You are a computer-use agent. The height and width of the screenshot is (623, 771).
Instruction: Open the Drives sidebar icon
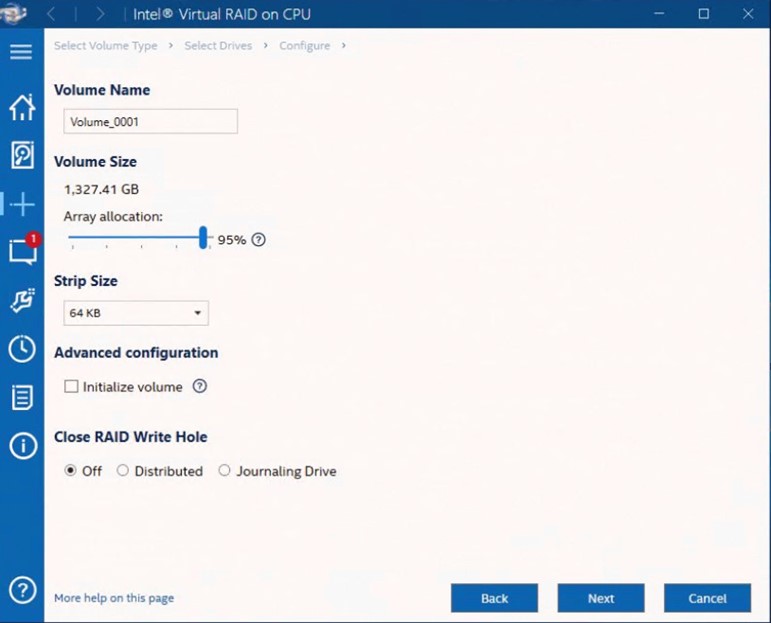click(x=22, y=155)
